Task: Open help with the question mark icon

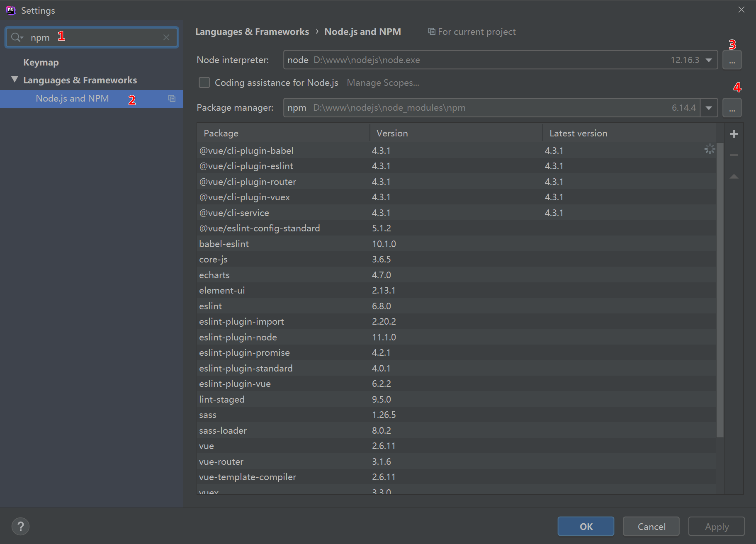Action: (20, 527)
